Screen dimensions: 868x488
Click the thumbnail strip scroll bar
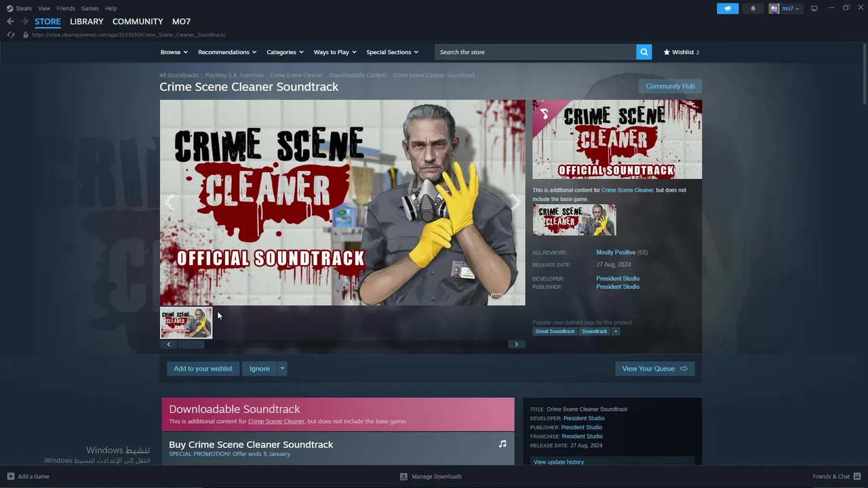191,344
